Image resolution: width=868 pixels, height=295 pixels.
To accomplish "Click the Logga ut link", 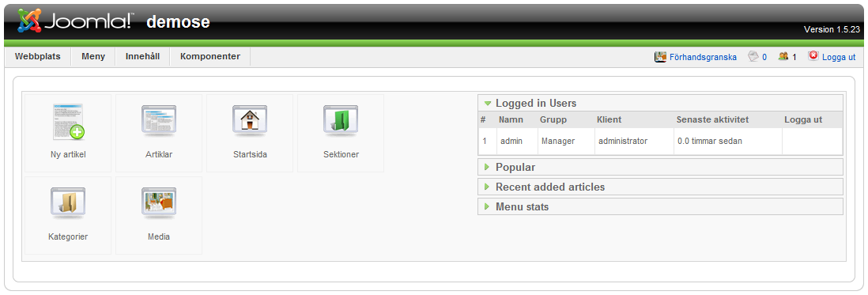I will click(839, 57).
